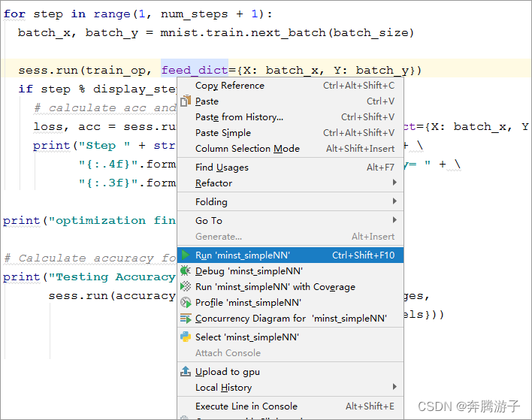Open Local History menu entry

click(291, 387)
